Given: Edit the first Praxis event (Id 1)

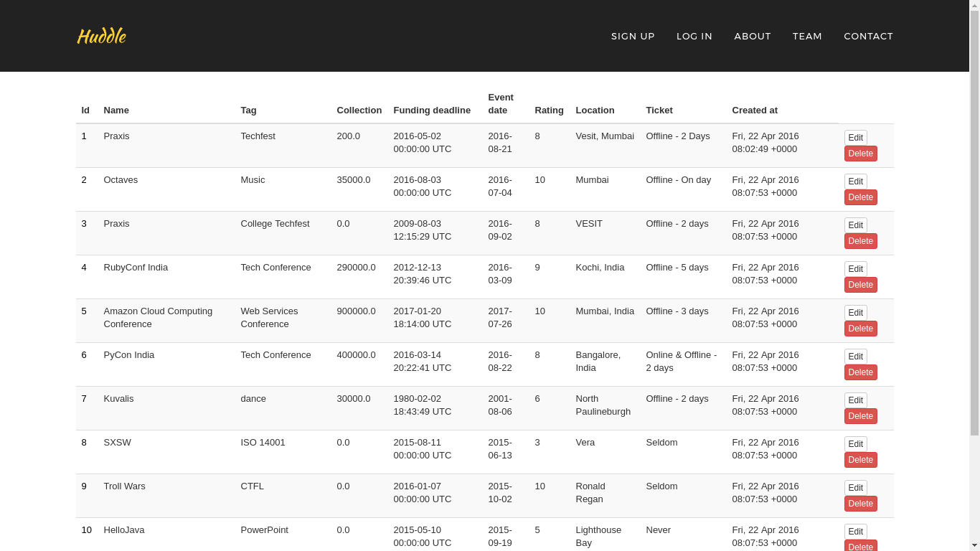Looking at the screenshot, I should (x=855, y=138).
